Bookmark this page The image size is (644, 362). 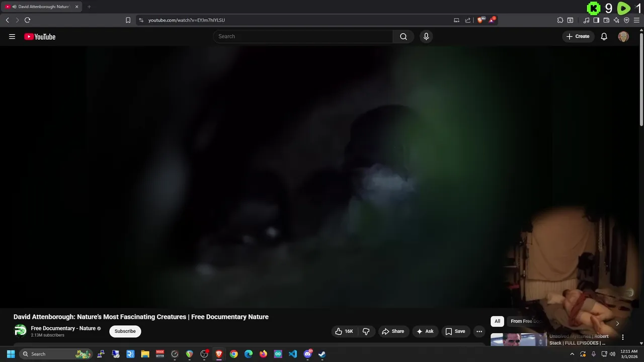pos(128,20)
